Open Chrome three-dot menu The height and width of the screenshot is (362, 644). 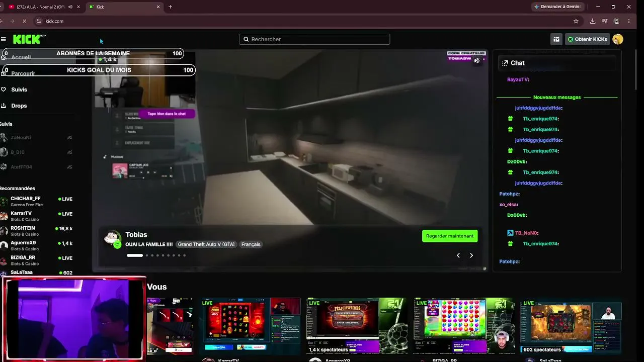(x=629, y=21)
